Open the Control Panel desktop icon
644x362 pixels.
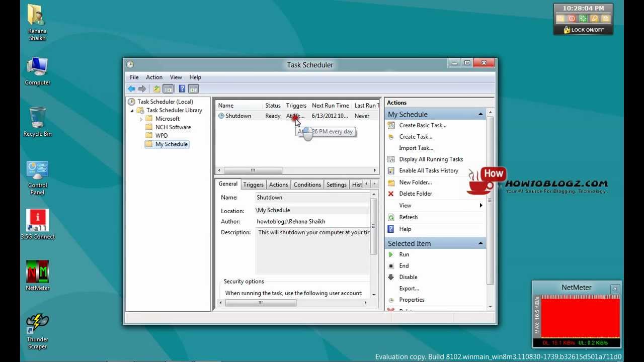point(37,178)
